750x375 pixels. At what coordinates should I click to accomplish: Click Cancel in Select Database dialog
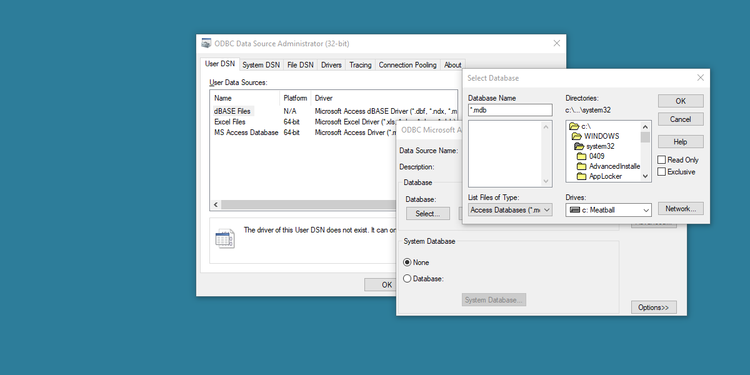pyautogui.click(x=681, y=119)
